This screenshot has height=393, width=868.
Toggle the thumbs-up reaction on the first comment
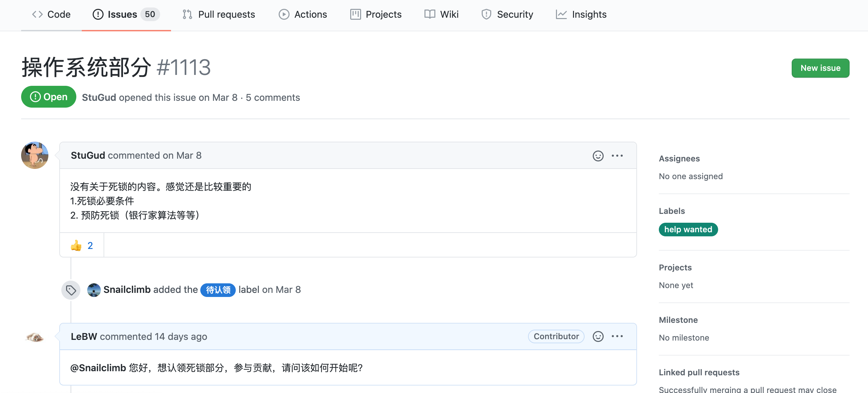point(81,245)
